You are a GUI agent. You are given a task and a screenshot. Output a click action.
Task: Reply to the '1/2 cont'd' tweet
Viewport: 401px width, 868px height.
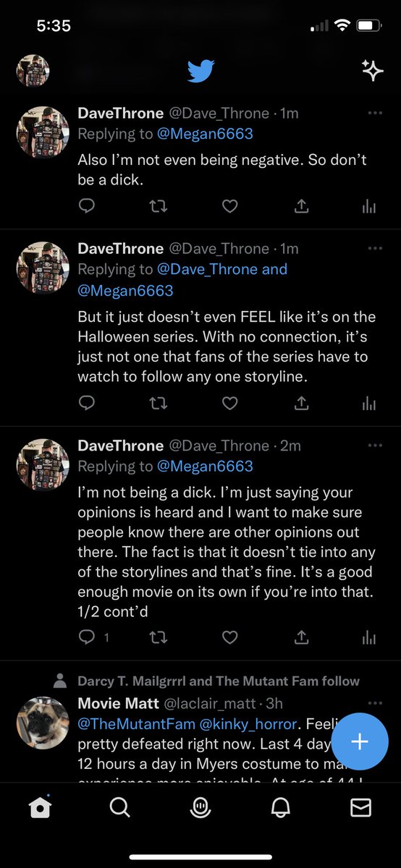pos(88,637)
